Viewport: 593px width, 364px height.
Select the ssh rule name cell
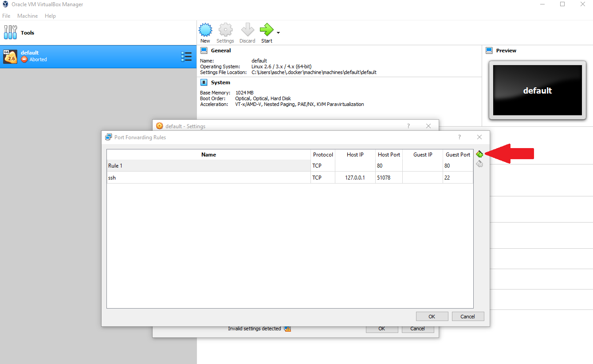tap(208, 178)
